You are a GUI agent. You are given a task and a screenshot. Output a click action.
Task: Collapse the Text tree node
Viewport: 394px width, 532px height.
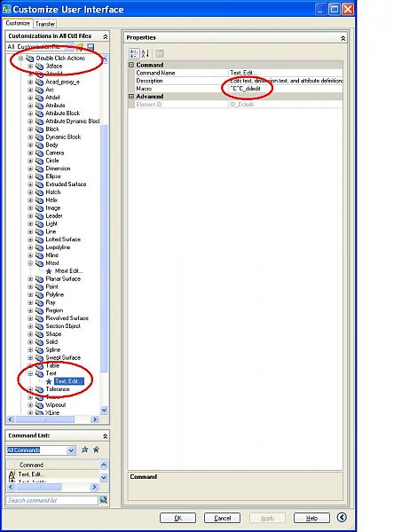[30, 373]
